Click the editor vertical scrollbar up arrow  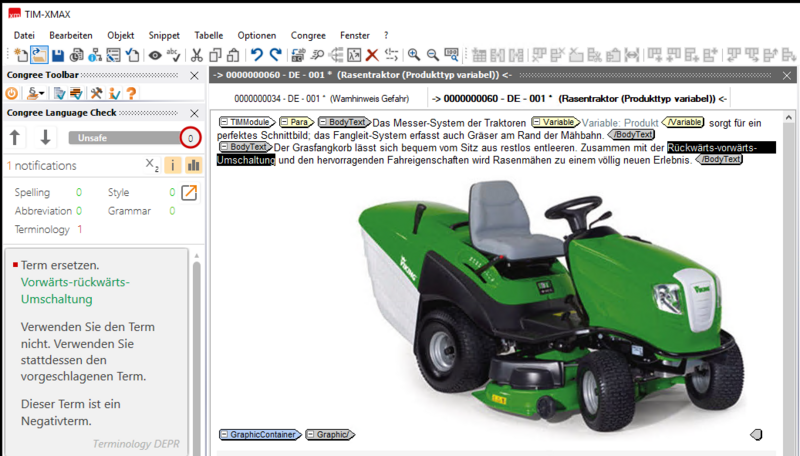pyautogui.click(x=789, y=118)
